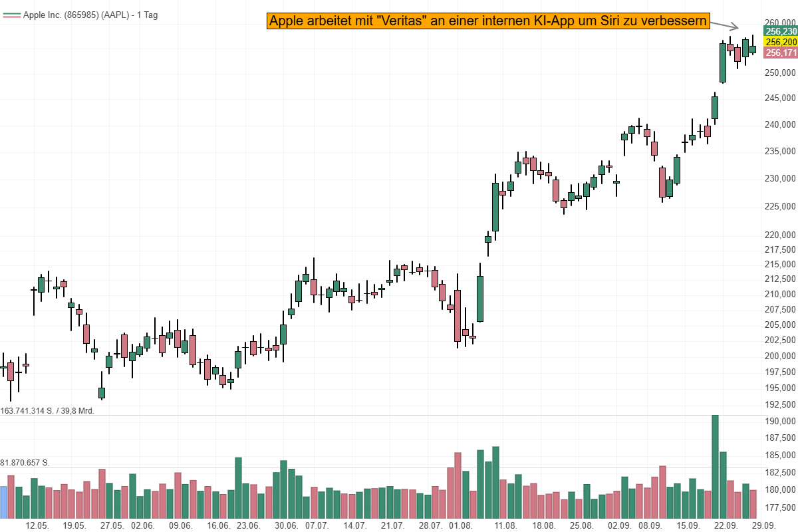Click the 29.09. date label
The height and width of the screenshot is (532, 798).
(763, 525)
